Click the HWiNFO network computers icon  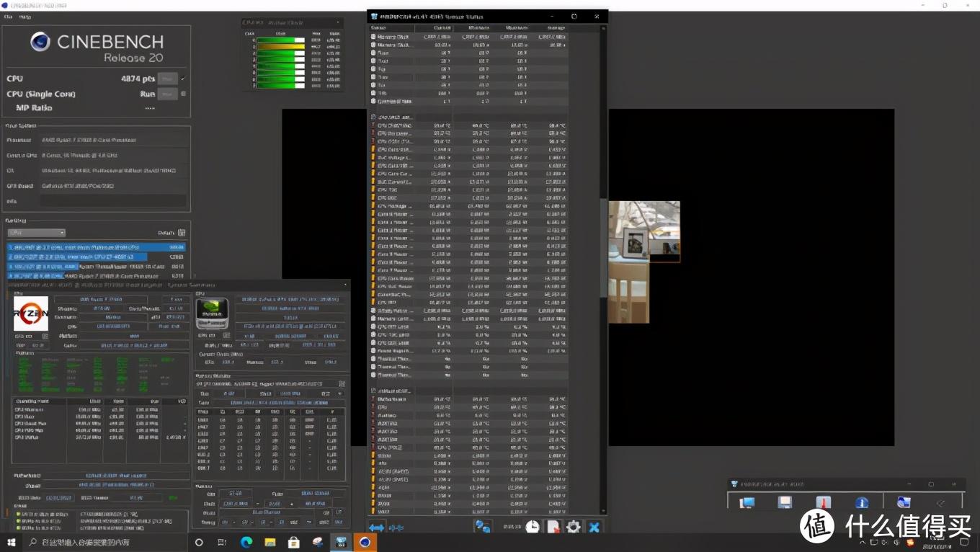coord(482,527)
